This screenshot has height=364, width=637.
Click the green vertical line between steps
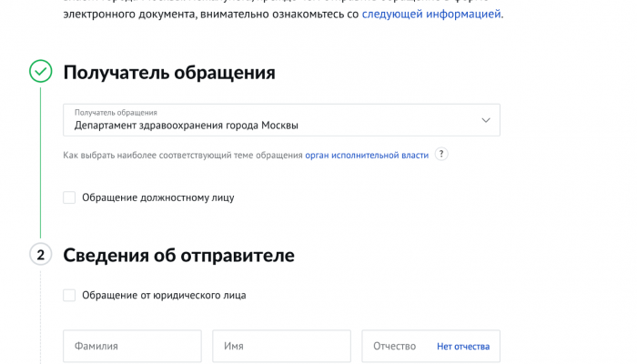coord(41,164)
